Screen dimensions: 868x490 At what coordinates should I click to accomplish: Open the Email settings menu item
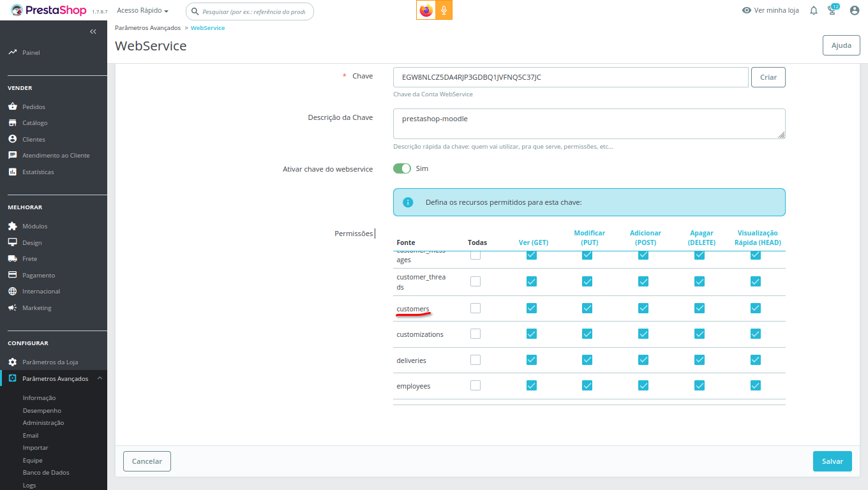click(x=31, y=434)
